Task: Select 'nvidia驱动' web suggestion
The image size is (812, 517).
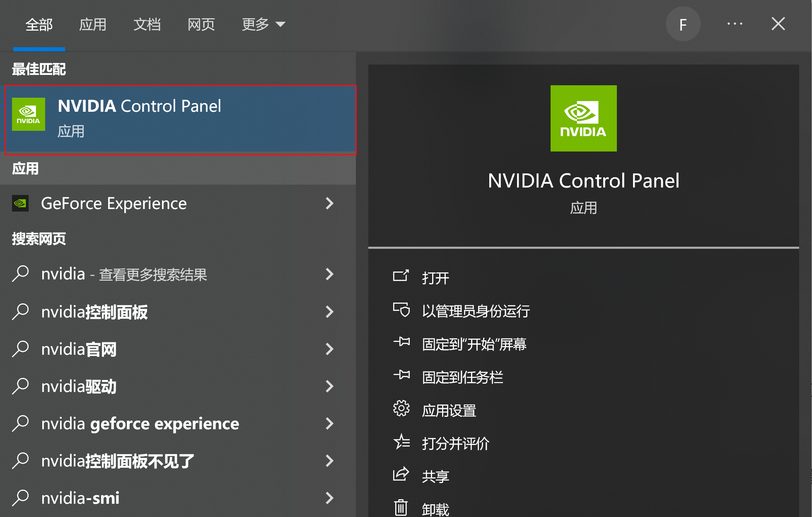Action: [x=178, y=386]
